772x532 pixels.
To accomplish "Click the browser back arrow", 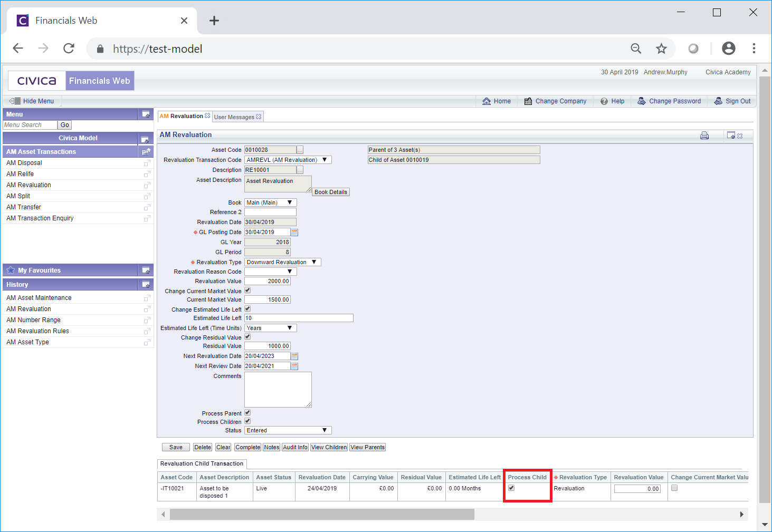I will click(x=18, y=49).
